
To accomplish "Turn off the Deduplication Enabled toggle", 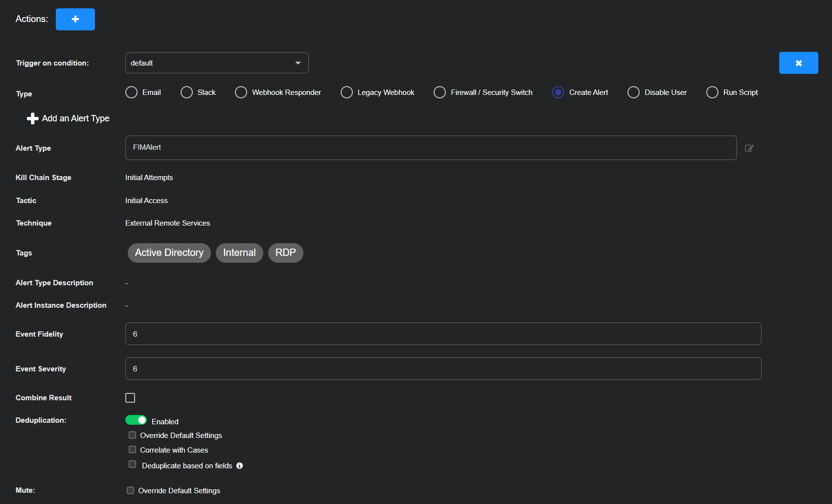I will pos(136,420).
